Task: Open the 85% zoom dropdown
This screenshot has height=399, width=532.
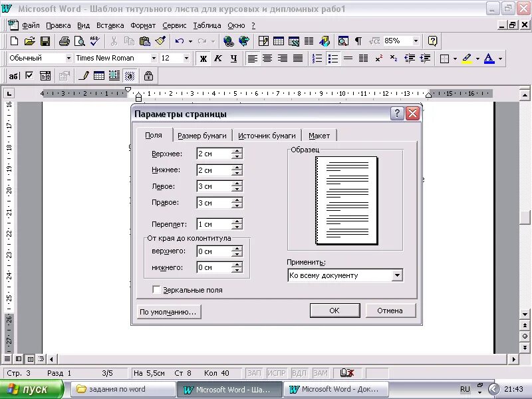Action: 416,41
